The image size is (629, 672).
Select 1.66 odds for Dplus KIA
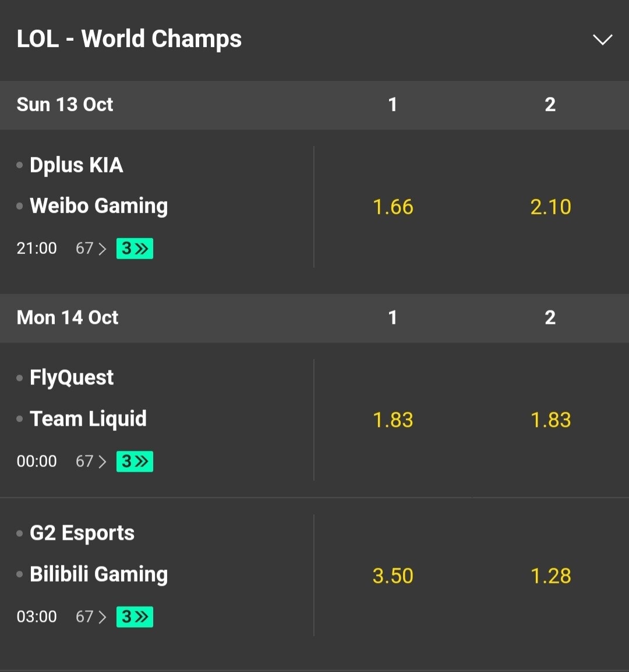(x=393, y=207)
